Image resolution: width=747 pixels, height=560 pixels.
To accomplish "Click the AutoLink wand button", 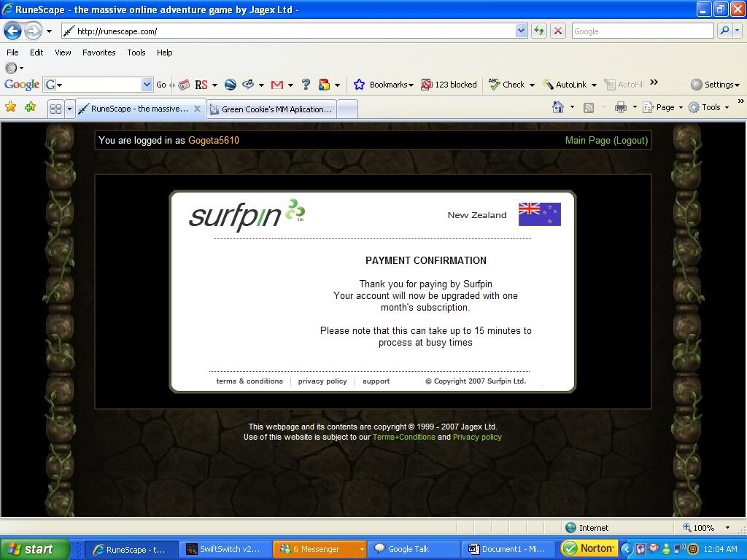I will [565, 85].
